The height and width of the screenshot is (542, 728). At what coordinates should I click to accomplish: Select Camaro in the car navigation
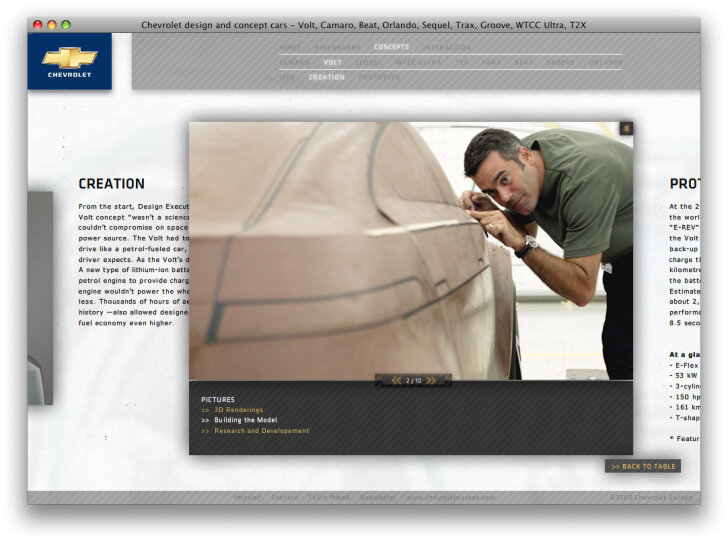coord(294,62)
